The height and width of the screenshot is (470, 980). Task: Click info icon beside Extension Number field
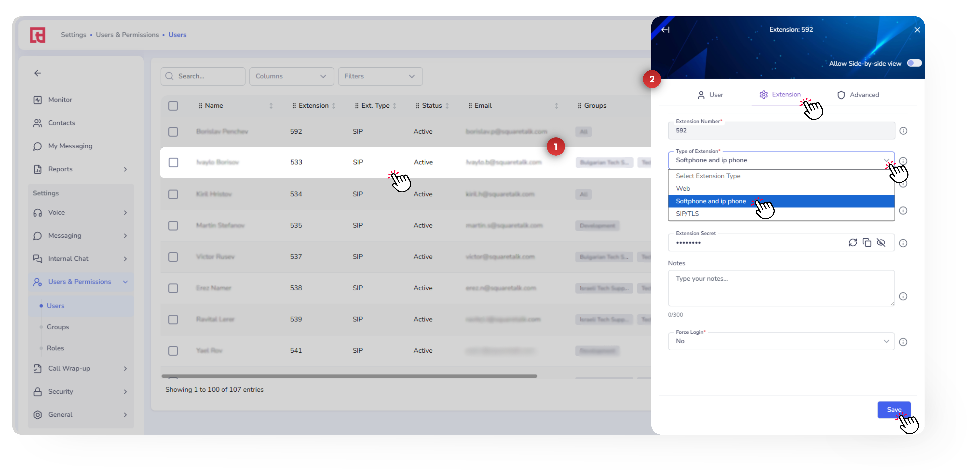coord(903,131)
